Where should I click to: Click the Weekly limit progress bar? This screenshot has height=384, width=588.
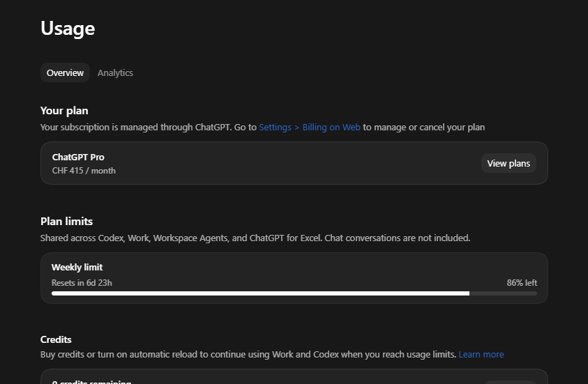(294, 293)
